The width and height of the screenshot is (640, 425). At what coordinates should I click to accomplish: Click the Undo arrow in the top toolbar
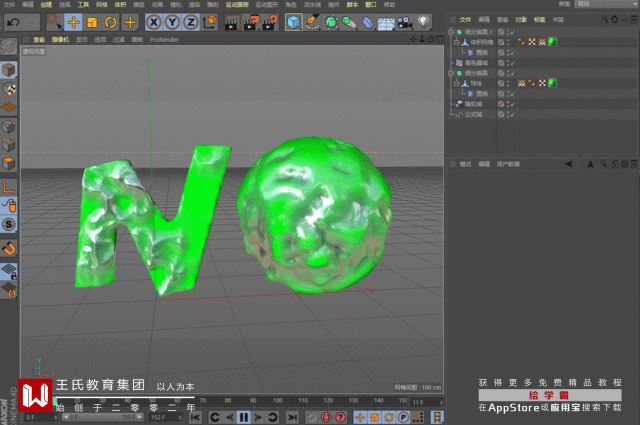click(x=13, y=22)
